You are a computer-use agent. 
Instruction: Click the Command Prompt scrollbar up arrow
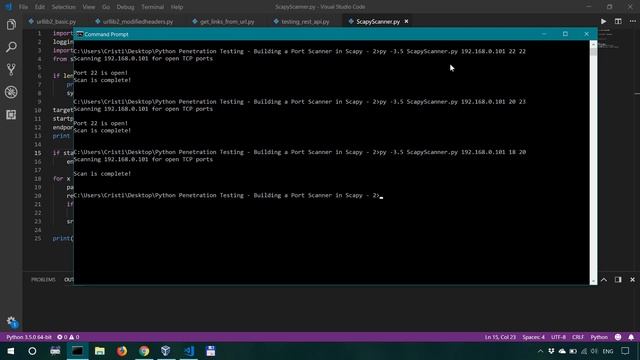coord(593,44)
